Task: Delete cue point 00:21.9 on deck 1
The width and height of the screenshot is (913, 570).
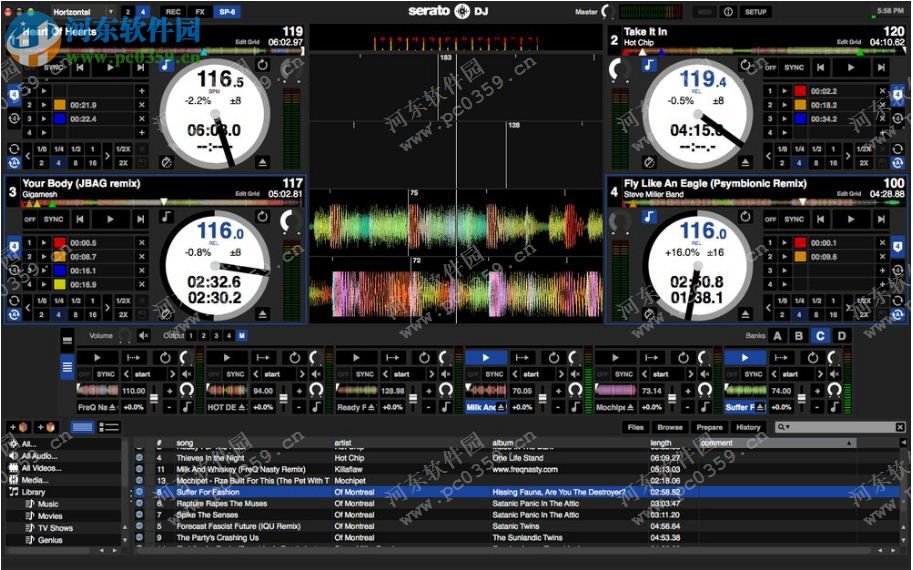Action: [141, 105]
